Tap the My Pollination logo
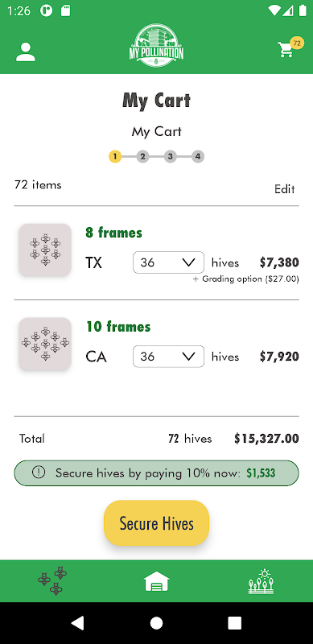This screenshot has width=313, height=644. 156,45
